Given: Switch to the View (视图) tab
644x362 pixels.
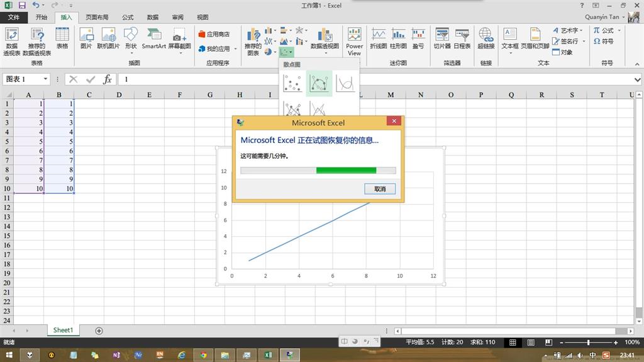Looking at the screenshot, I should pyautogui.click(x=203, y=17).
